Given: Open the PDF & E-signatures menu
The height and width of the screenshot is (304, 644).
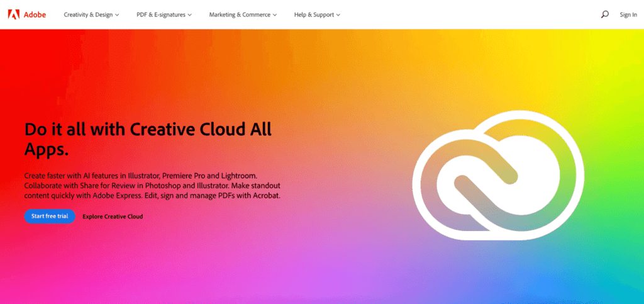Looking at the screenshot, I should coord(164,14).
